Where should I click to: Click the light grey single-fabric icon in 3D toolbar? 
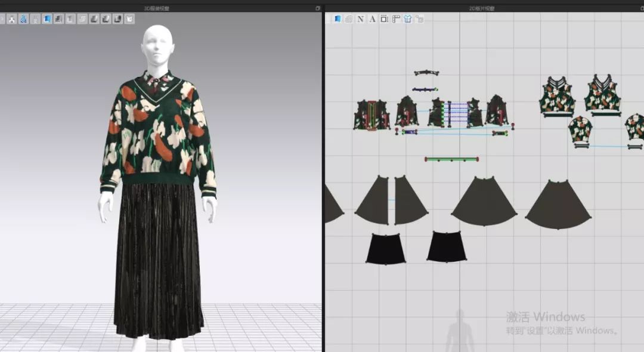[70, 19]
